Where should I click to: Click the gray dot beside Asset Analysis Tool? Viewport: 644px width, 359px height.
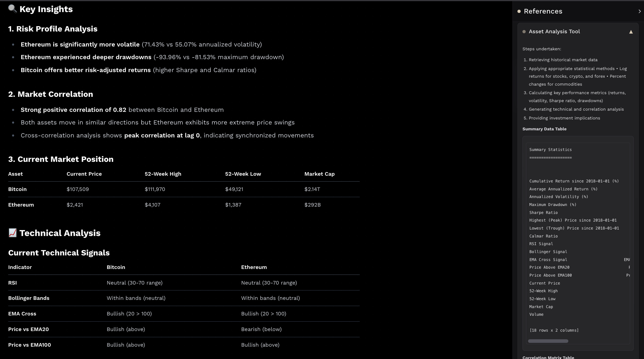(x=524, y=31)
